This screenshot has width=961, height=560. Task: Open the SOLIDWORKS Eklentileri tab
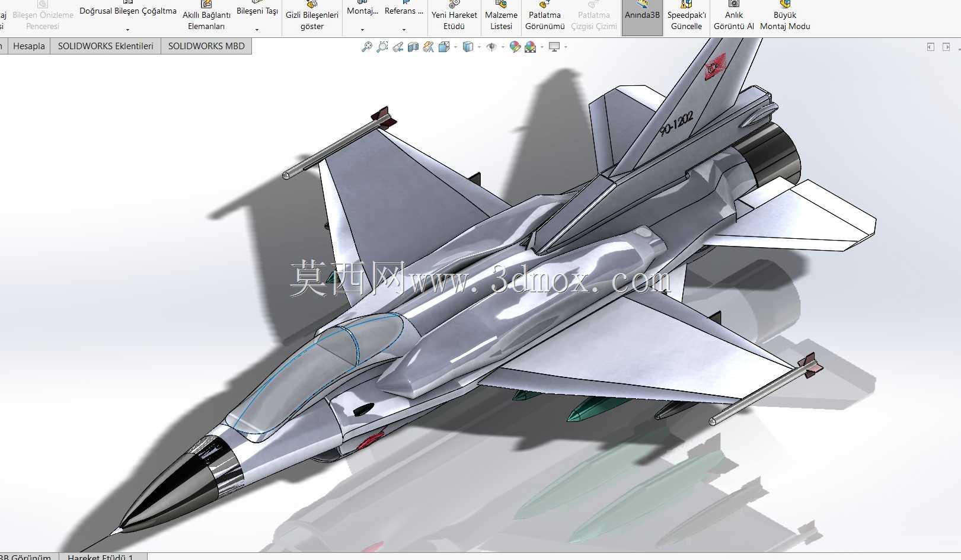pyautogui.click(x=106, y=46)
